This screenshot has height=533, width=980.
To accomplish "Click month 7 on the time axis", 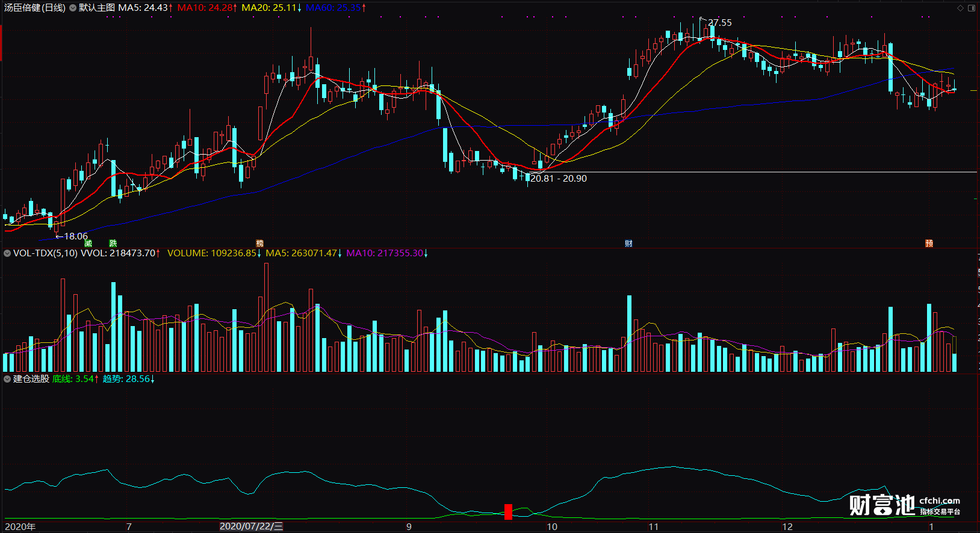I will click(x=129, y=527).
